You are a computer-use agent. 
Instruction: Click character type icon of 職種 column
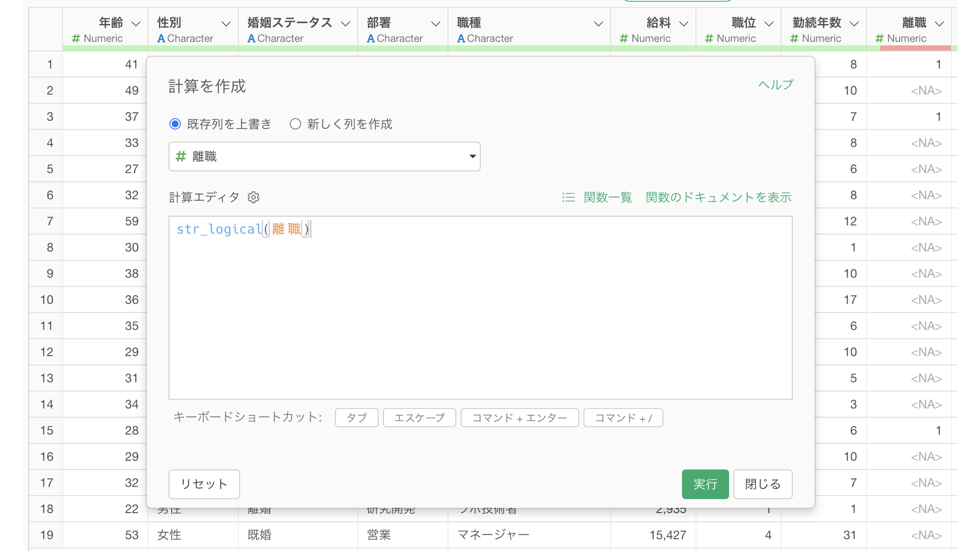[461, 38]
